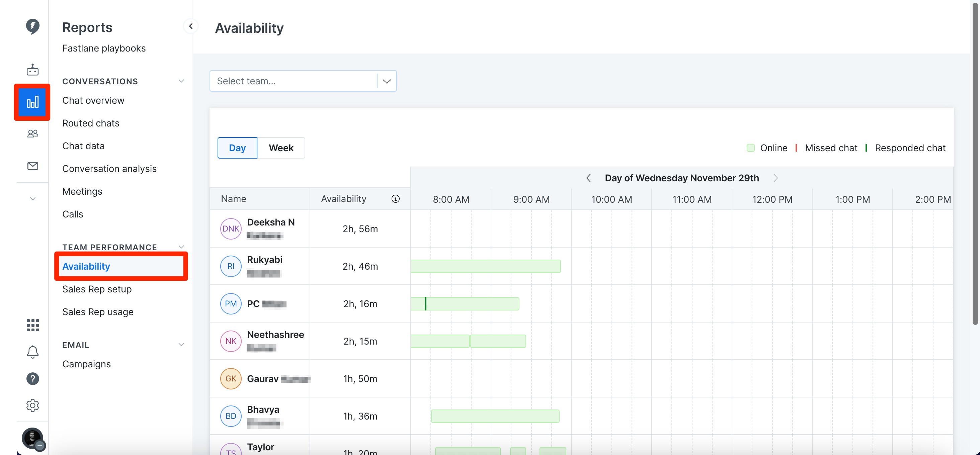Collapse the Conversations section
The image size is (980, 455).
pos(181,81)
